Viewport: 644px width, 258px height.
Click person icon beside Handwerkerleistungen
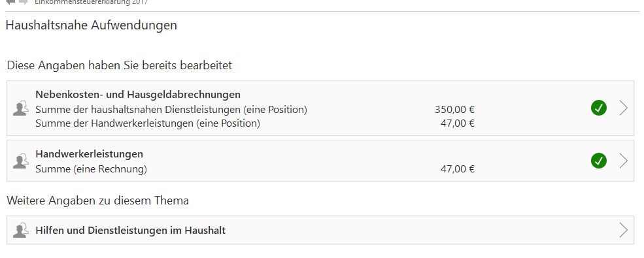point(20,161)
